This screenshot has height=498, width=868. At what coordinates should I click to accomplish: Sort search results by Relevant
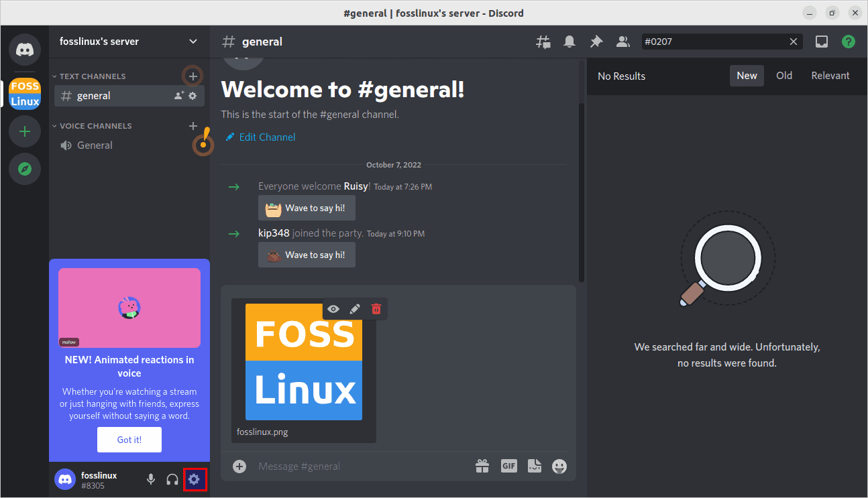830,76
